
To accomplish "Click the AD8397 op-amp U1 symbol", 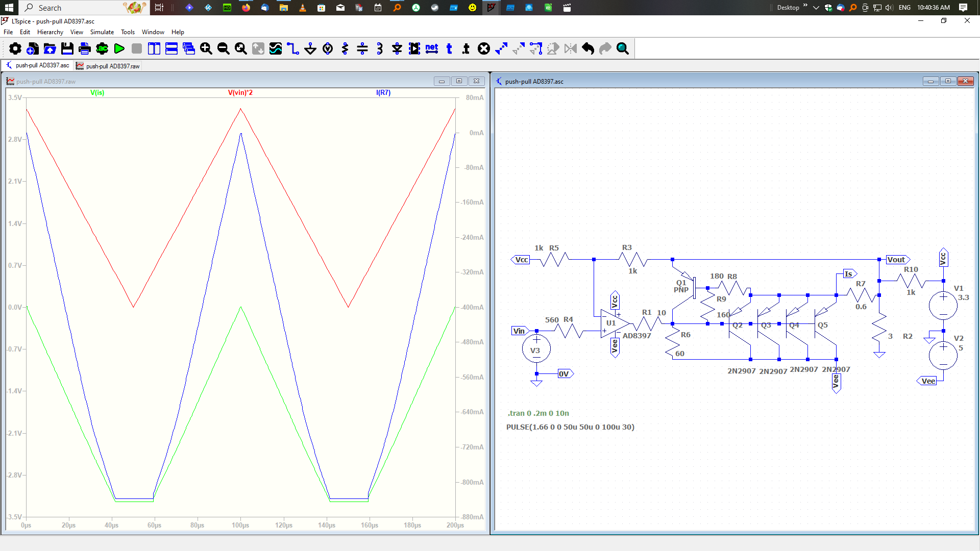I will (615, 323).
